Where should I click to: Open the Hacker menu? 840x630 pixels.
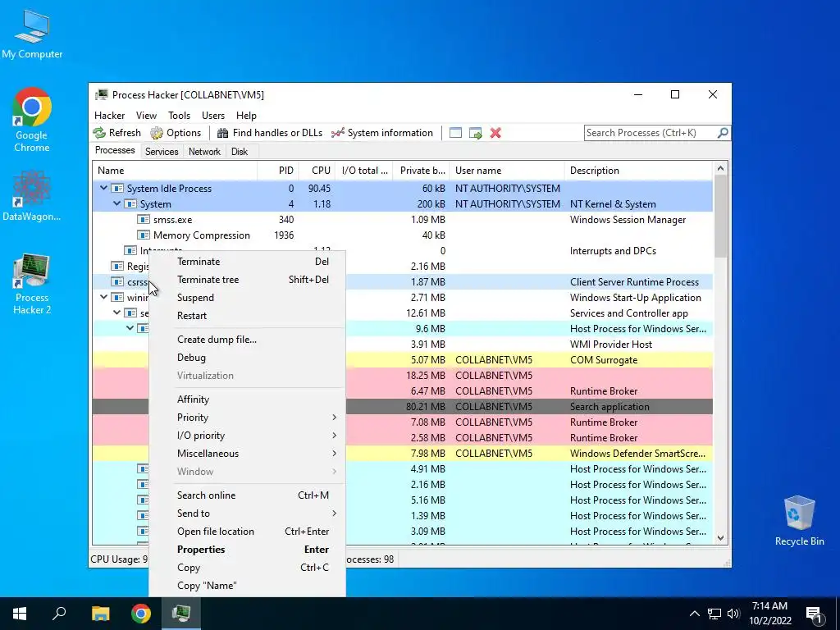(109, 115)
